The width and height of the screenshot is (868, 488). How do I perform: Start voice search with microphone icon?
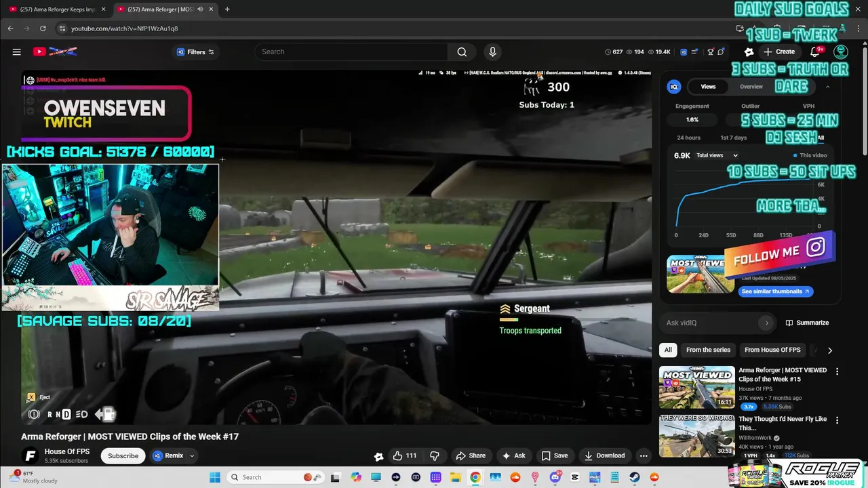point(493,52)
